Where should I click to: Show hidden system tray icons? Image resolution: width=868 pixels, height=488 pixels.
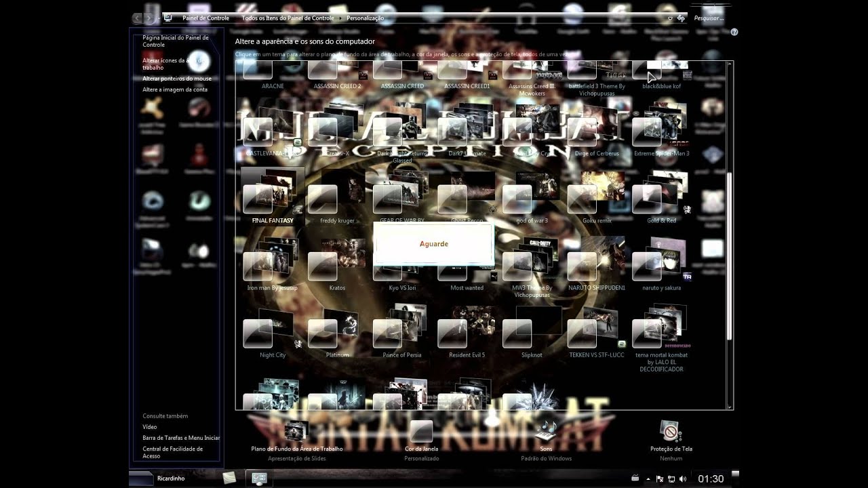coord(648,479)
